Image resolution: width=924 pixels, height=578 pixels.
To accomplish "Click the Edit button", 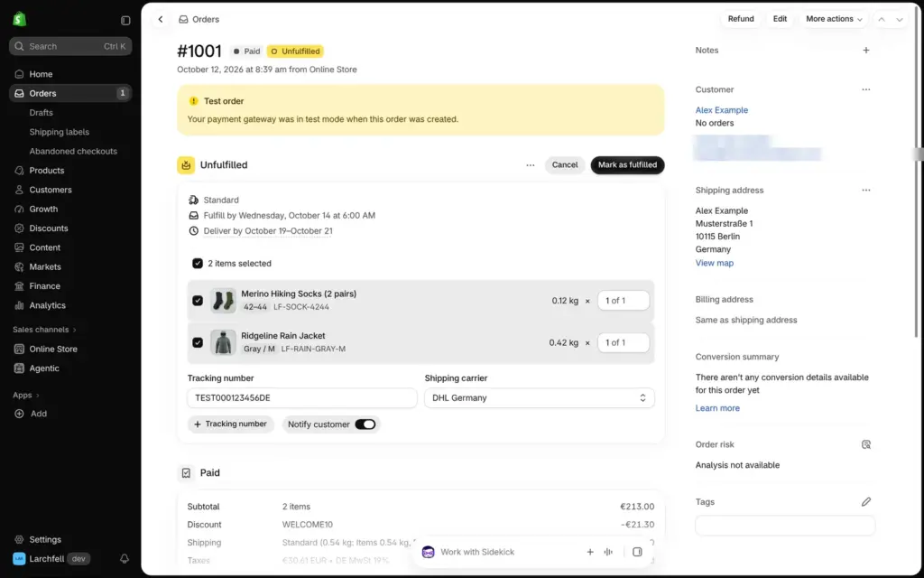I will click(780, 19).
